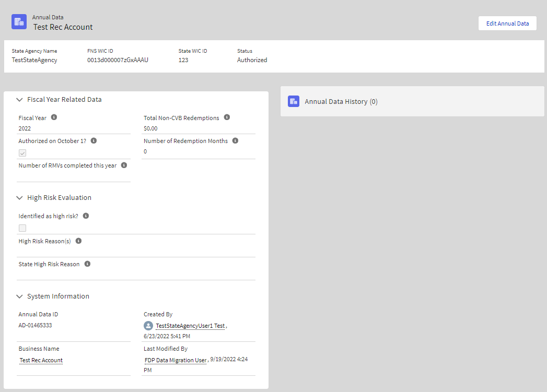The image size is (547, 392).
Task: Click the Annual Data History list icon
Action: [x=294, y=101]
